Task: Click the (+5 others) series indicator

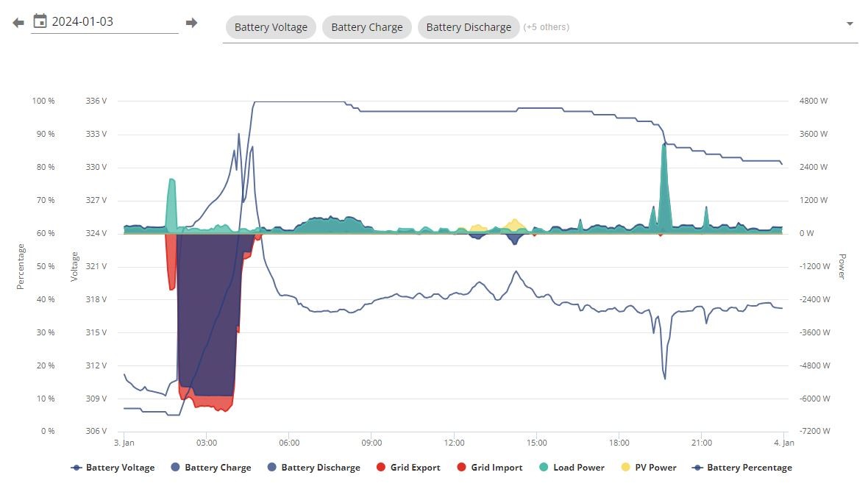Action: 547,27
